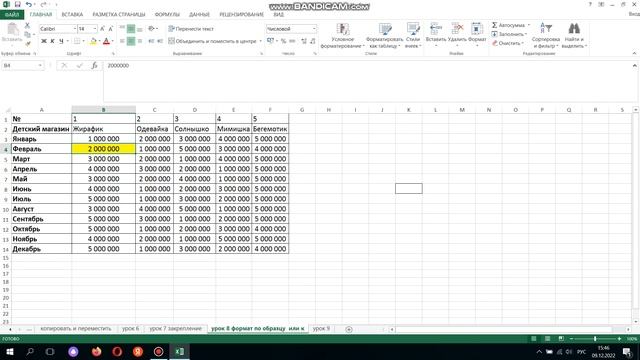Viewport: 640px width, 360px height.
Task: Click the add new sheet plus icon
Action: pos(349,329)
